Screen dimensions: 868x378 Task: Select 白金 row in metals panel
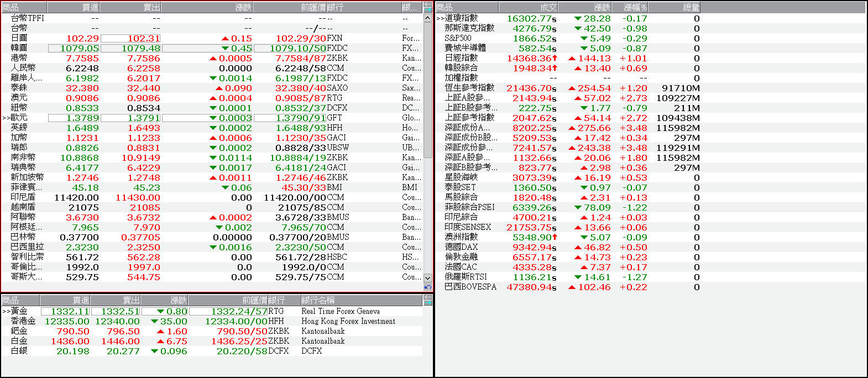(212, 341)
